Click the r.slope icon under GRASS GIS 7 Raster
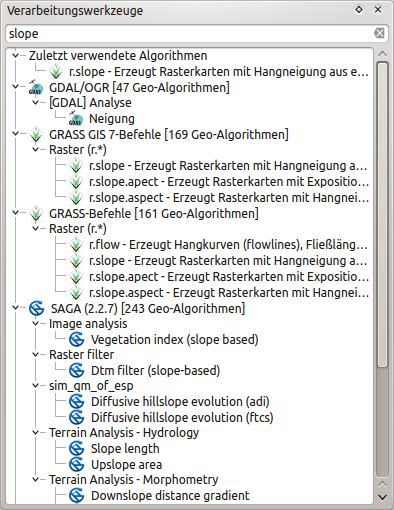This screenshot has height=510, width=394. click(x=76, y=166)
